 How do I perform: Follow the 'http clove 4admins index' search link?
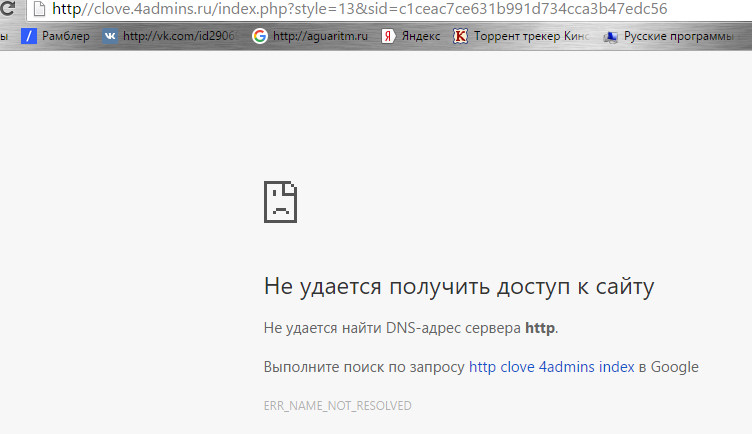[551, 367]
